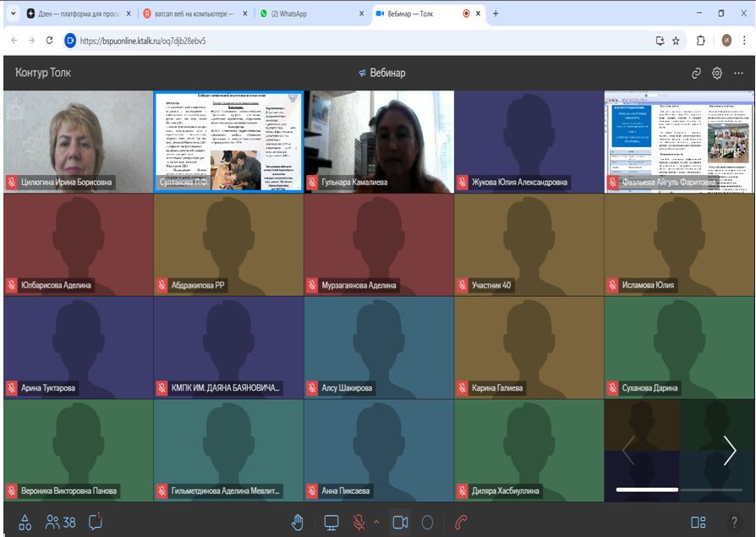Open the shapes tools icon at bottom left

[25, 523]
